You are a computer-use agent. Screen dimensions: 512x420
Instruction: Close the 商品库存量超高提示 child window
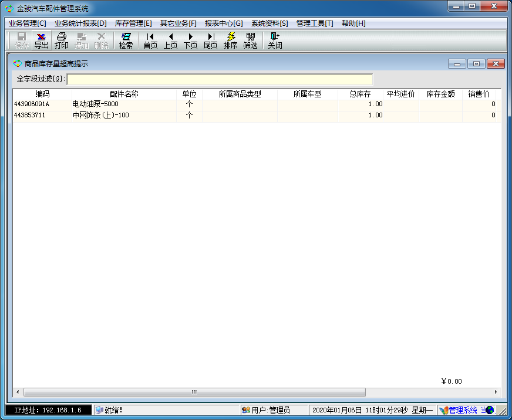point(496,63)
